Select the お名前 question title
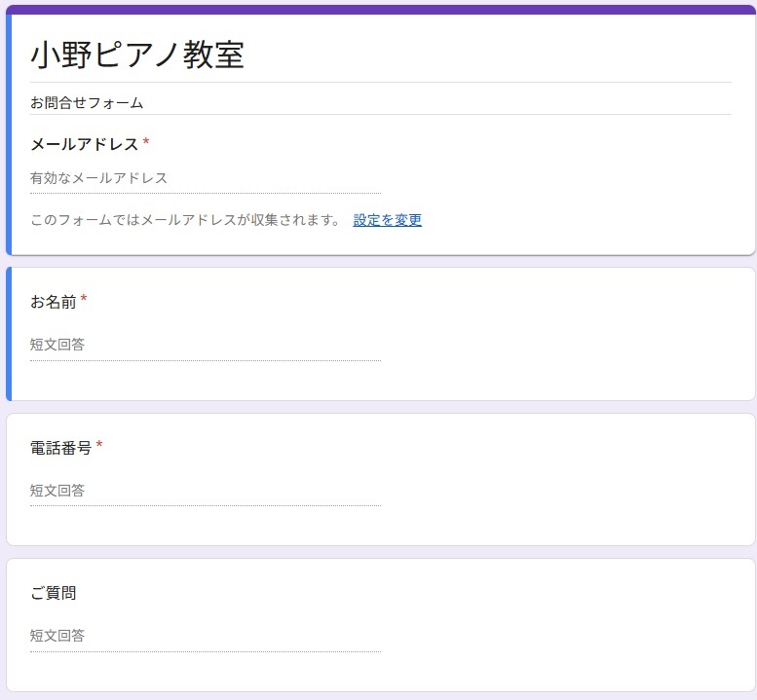This screenshot has width=757, height=700. [x=53, y=302]
